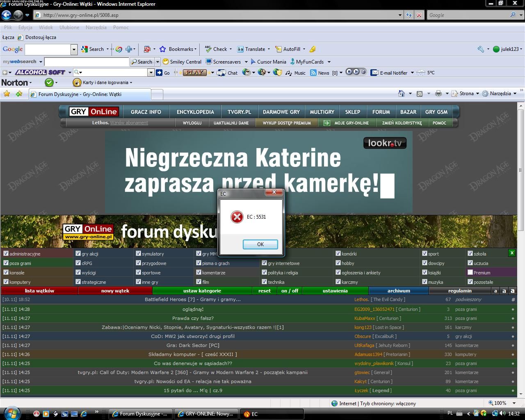Click the Refresh page icon in address bar
The image size is (525, 420).
pos(409,15)
